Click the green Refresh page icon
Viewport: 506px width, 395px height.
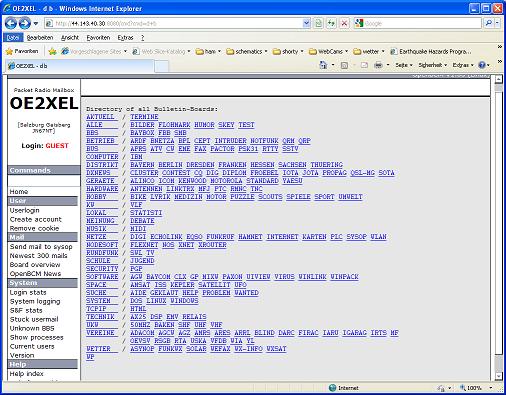[331, 23]
